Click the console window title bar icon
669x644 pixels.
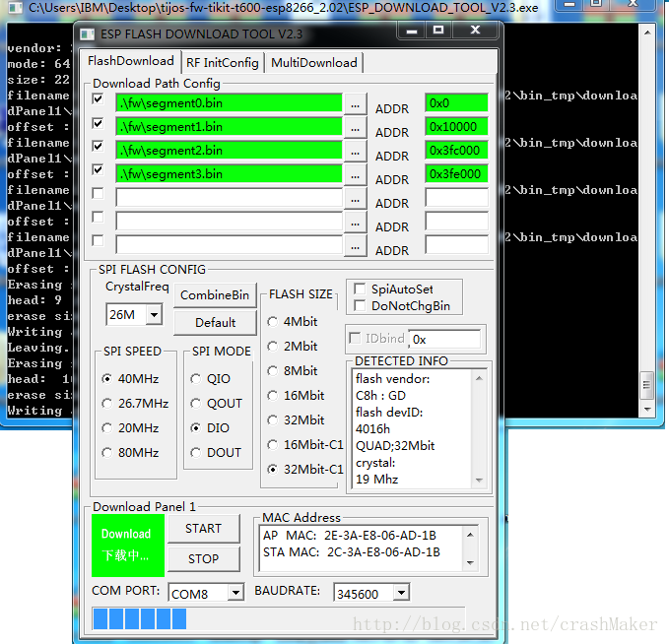pyautogui.click(x=15, y=7)
